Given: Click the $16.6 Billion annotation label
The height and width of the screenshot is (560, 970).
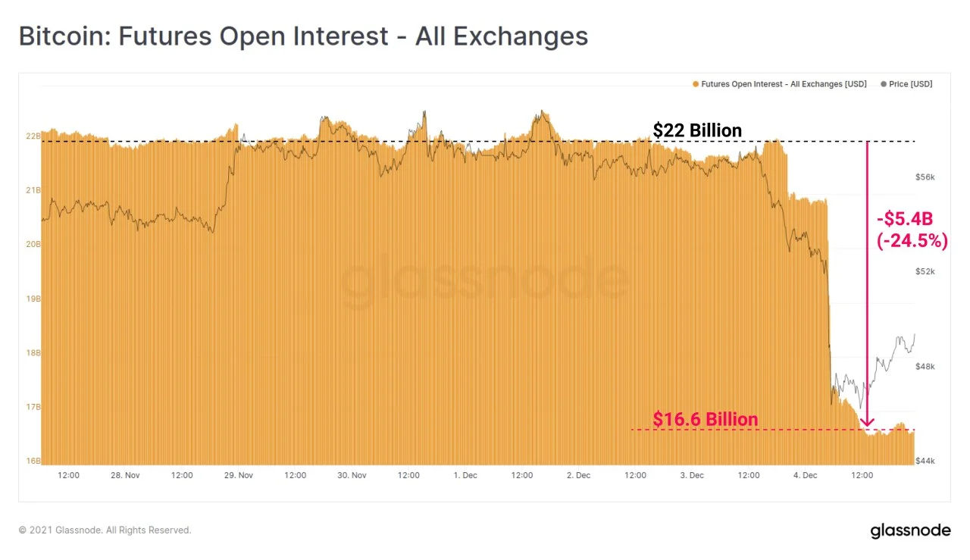Looking at the screenshot, I should [x=706, y=419].
